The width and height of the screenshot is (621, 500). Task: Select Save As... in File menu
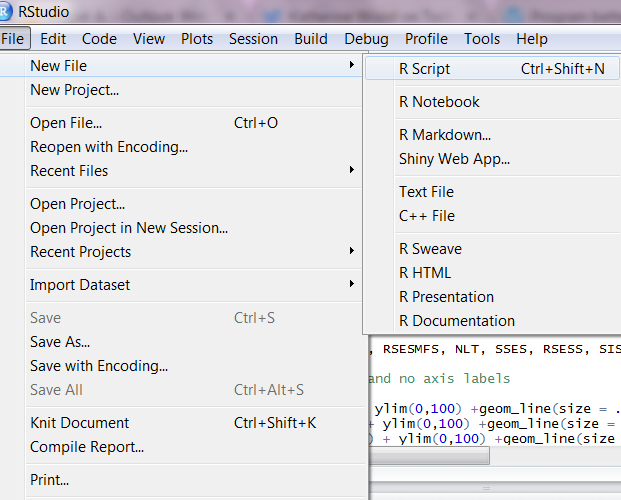coord(60,342)
